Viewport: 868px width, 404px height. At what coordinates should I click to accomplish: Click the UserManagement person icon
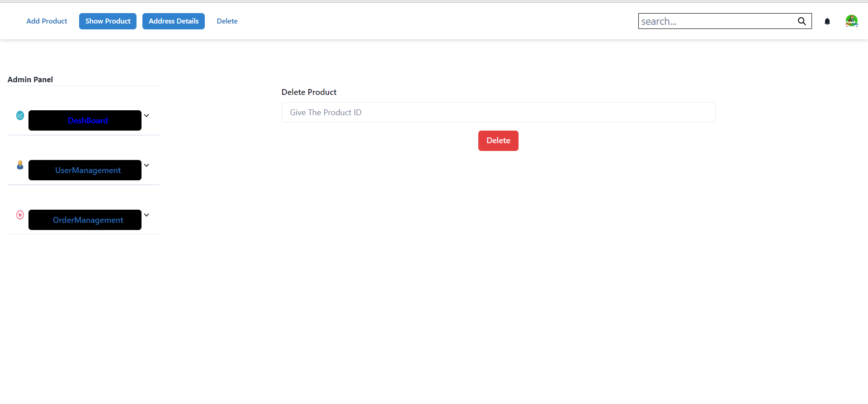(20, 165)
